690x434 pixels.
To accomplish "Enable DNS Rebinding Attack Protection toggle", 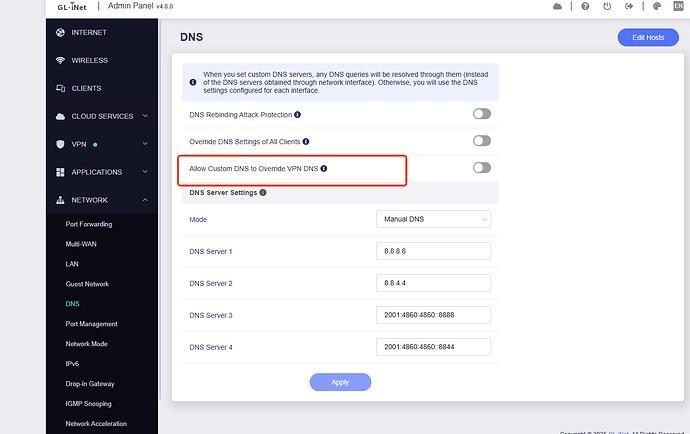I will point(481,115).
